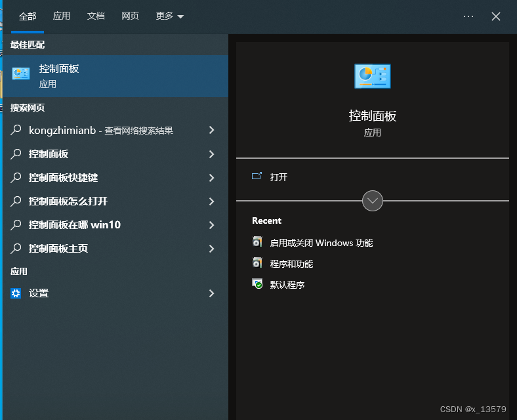Select the 控制面板怎么打开 suggestion
The image size is (517, 420).
pos(115,201)
